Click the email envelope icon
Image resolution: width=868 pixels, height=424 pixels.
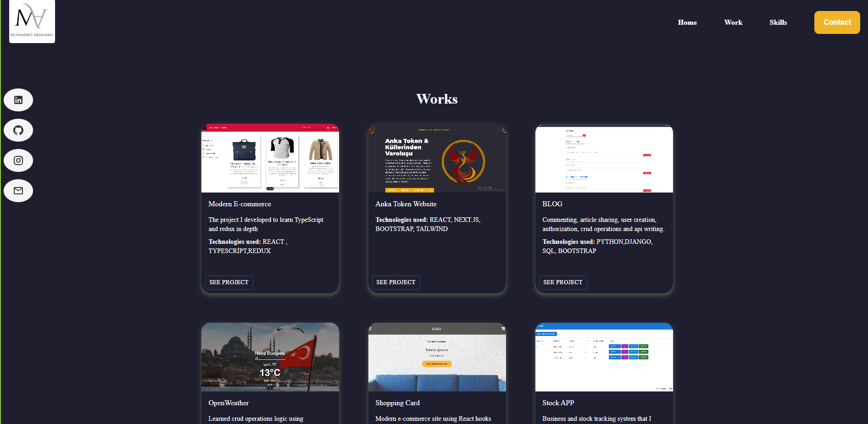click(x=18, y=191)
